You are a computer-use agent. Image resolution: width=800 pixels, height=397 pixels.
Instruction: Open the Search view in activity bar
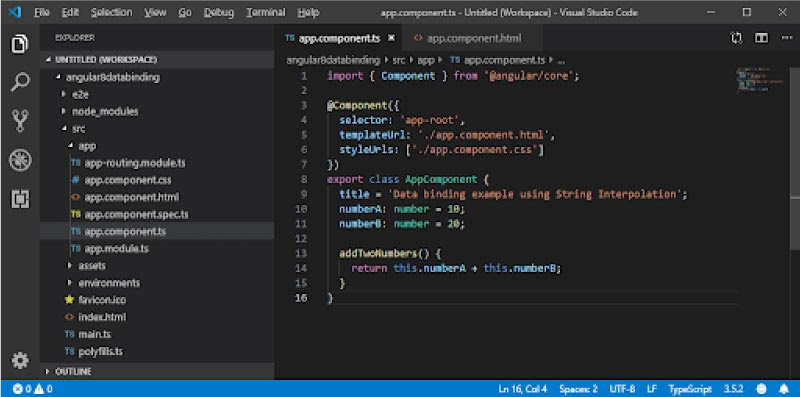tap(20, 82)
